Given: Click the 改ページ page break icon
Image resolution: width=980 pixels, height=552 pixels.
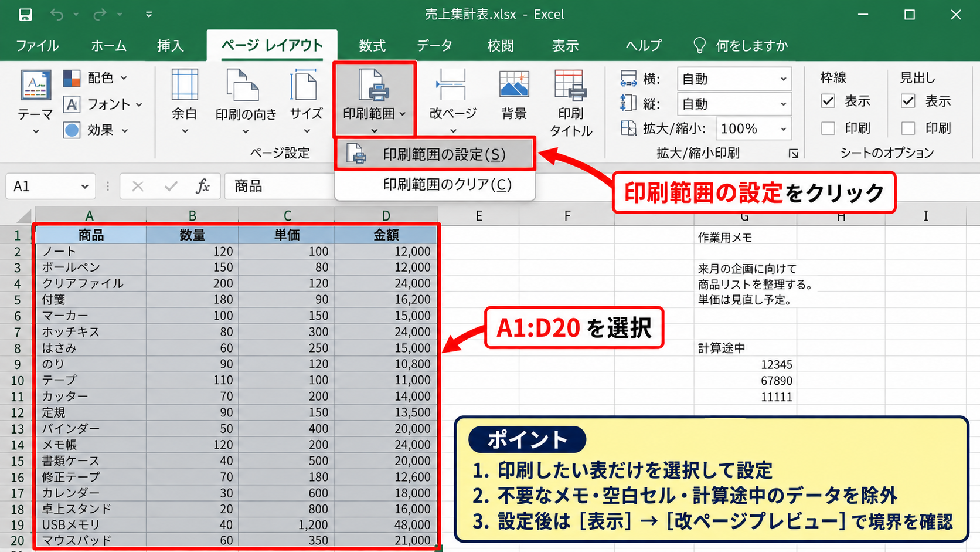Looking at the screenshot, I should [451, 84].
